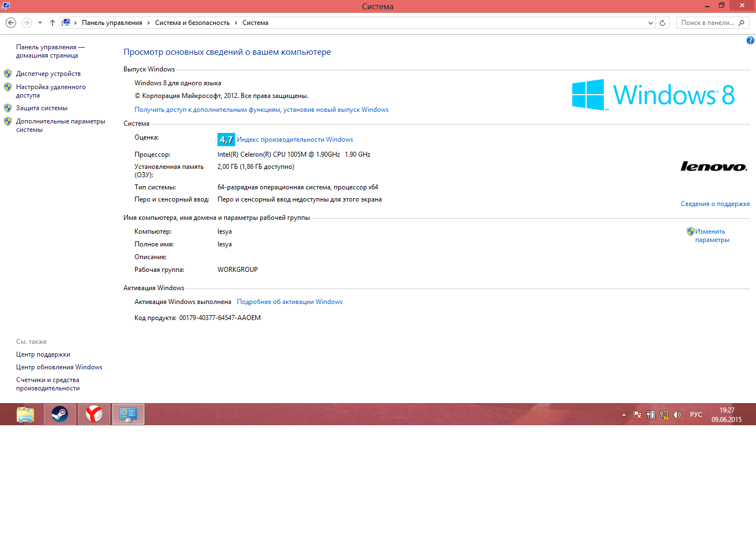Switch input language via РУС indicator
This screenshot has width=756, height=536.
point(696,415)
